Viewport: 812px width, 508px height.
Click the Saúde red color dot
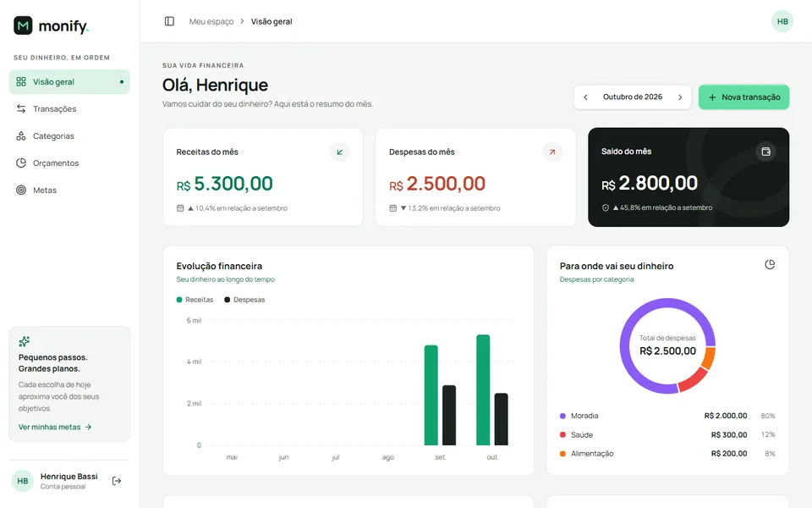click(563, 435)
